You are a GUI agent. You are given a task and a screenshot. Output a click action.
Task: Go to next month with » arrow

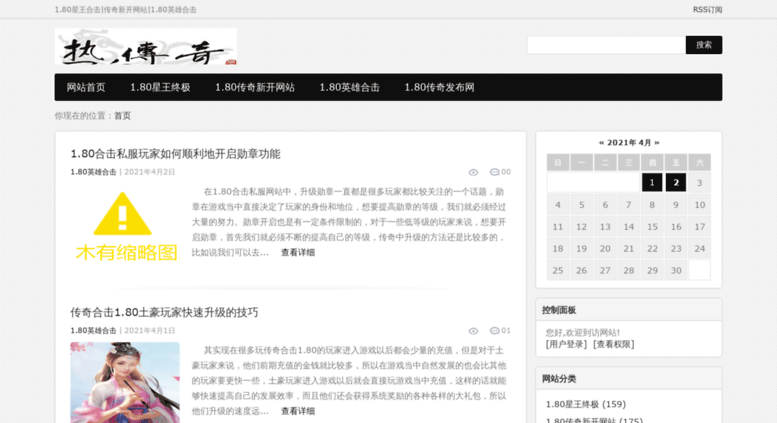(x=657, y=143)
